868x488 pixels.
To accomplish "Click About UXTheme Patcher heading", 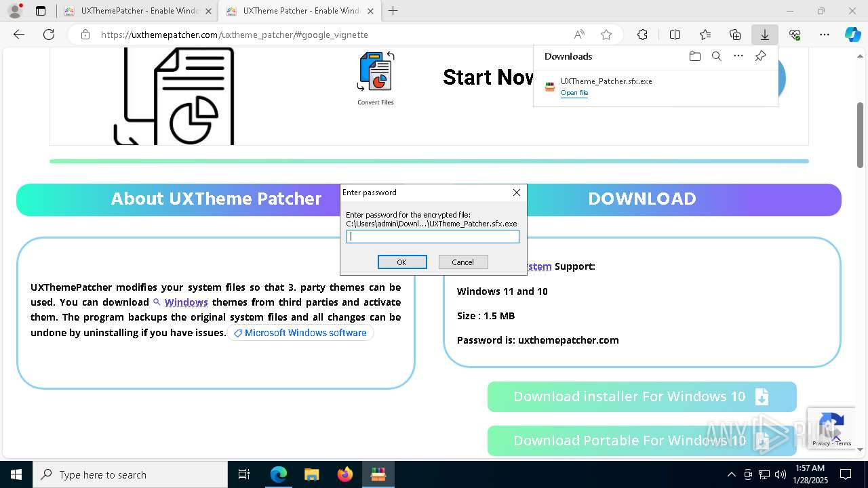I will (x=216, y=199).
